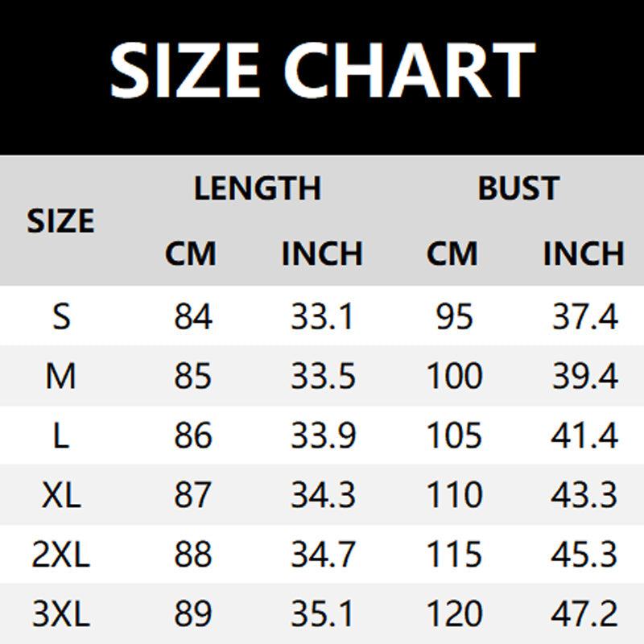Screen dimensions: 644x644
Task: Select the 84 length value
Action: [x=193, y=316]
